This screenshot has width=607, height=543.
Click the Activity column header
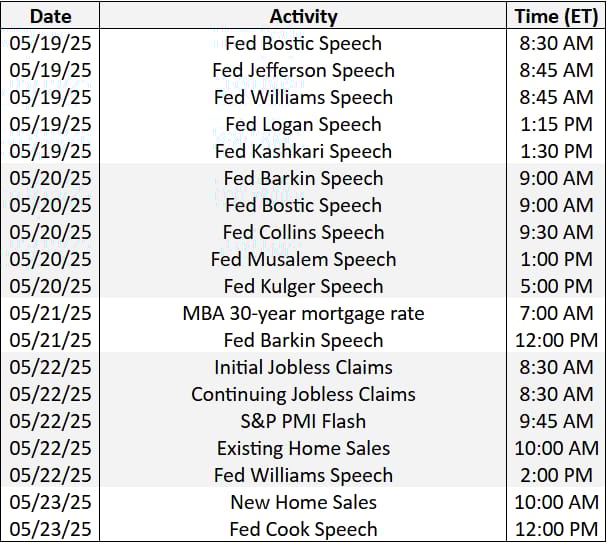303,16
